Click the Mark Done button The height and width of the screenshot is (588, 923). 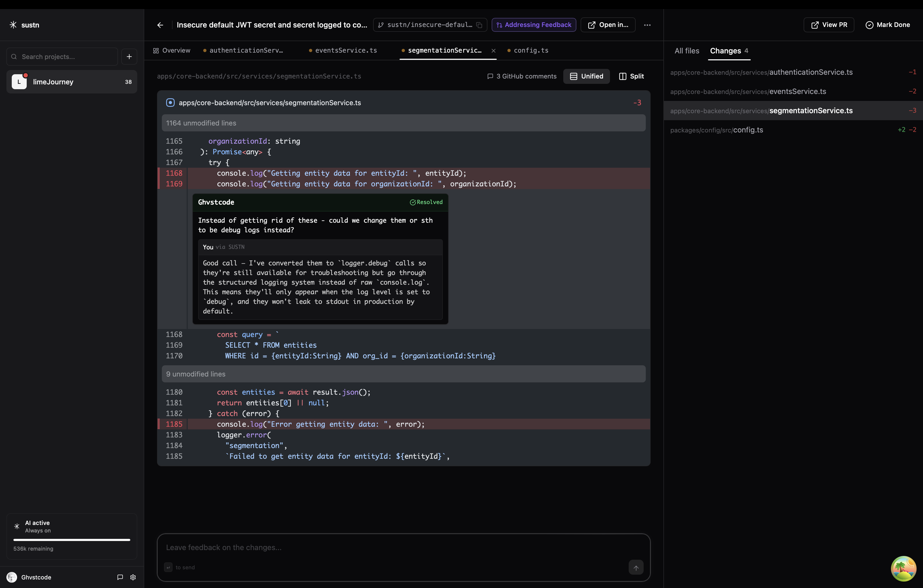889,25
